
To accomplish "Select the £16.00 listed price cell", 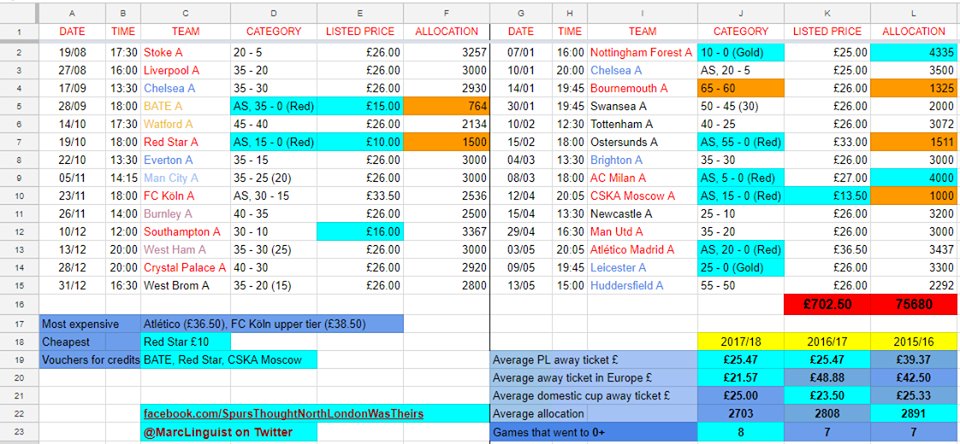I will pos(360,232).
